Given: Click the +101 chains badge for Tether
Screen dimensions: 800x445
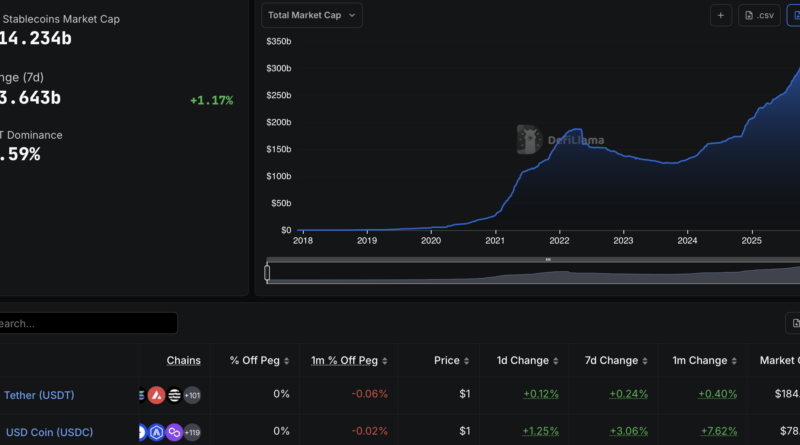Looking at the screenshot, I should coord(191,394).
